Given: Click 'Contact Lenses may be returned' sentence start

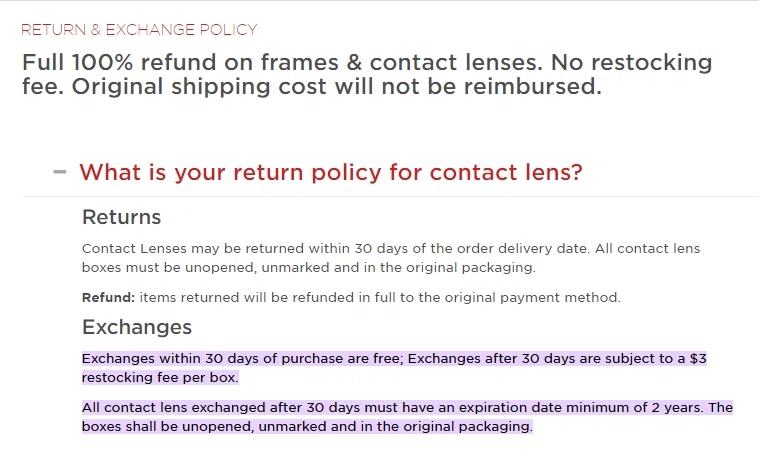Looking at the screenshot, I should point(193,248).
